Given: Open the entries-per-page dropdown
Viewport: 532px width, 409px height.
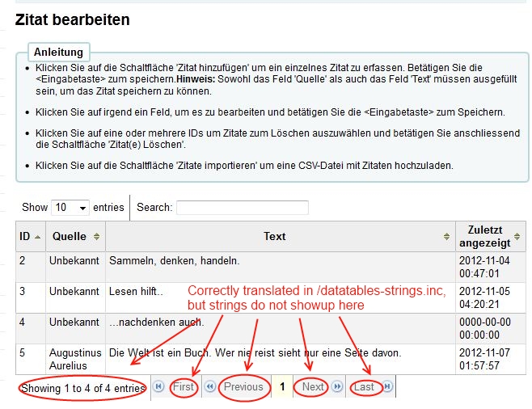Looking at the screenshot, I should click(x=70, y=208).
